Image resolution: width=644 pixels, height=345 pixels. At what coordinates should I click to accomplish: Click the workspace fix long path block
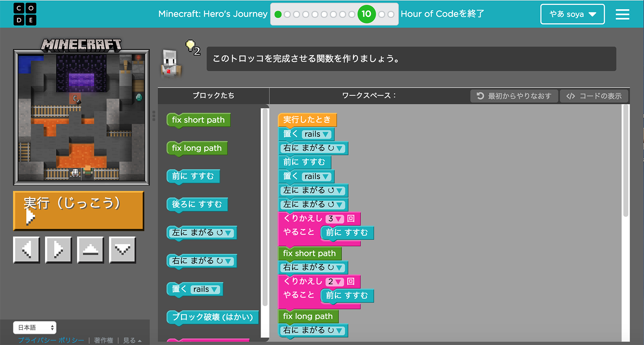tap(308, 316)
